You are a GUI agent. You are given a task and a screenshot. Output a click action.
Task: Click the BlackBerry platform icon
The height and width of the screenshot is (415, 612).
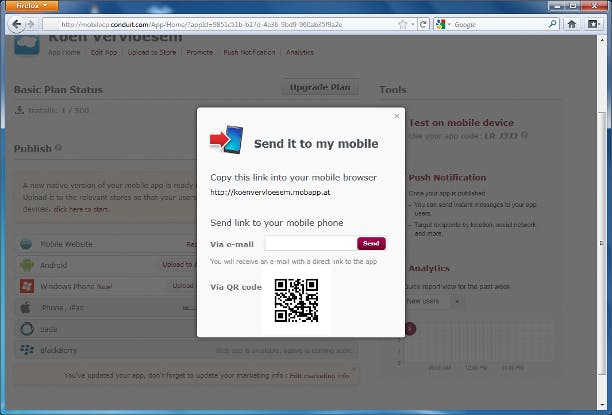[27, 350]
